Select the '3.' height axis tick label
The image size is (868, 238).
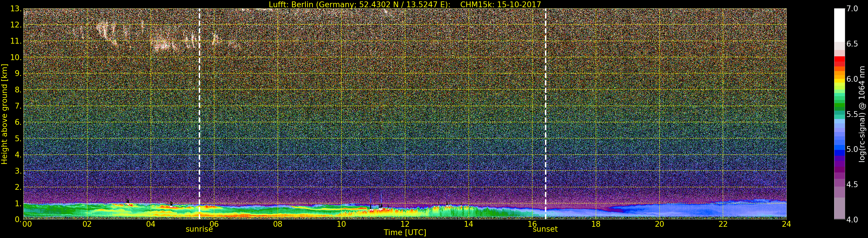(x=18, y=171)
